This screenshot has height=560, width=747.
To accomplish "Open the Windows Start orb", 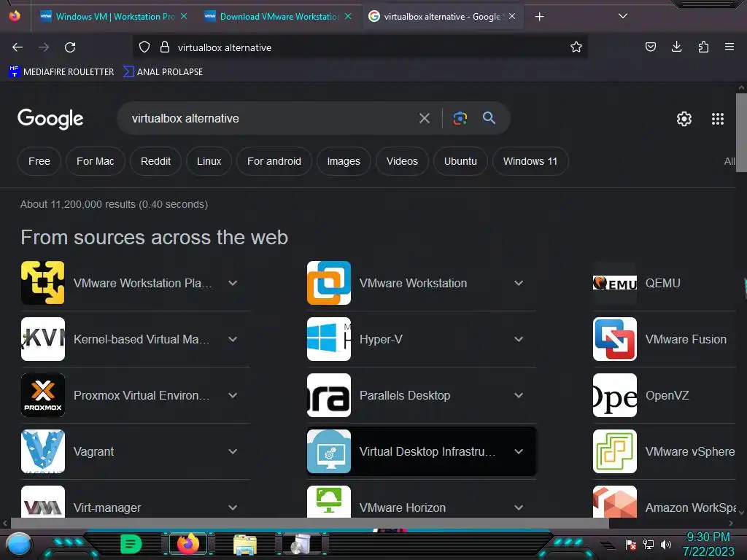I will point(18,544).
